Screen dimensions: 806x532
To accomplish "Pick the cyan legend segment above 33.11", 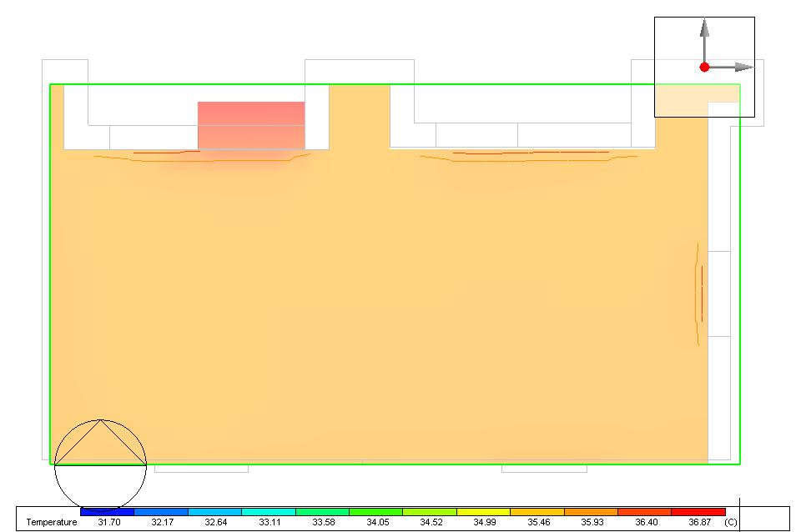I will [x=269, y=512].
